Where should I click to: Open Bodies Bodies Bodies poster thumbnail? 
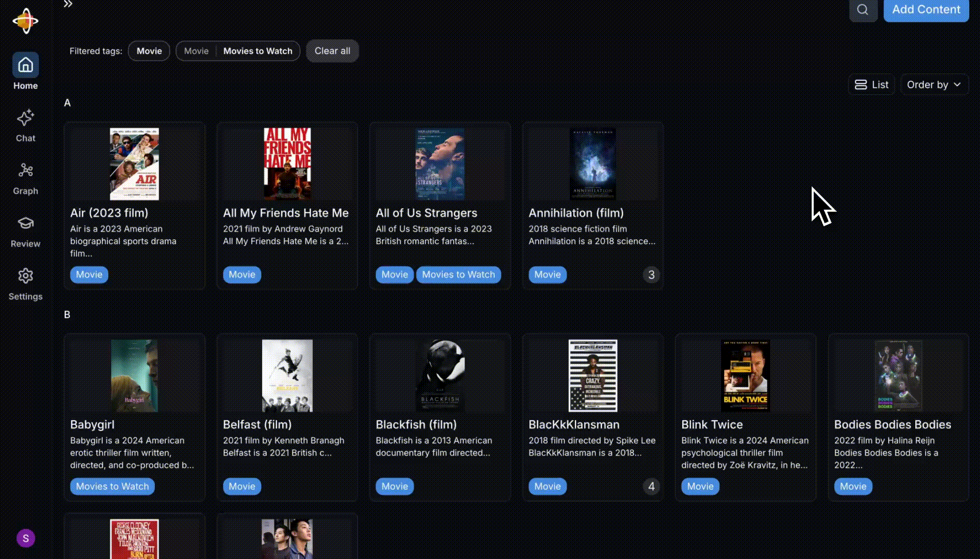(x=899, y=376)
